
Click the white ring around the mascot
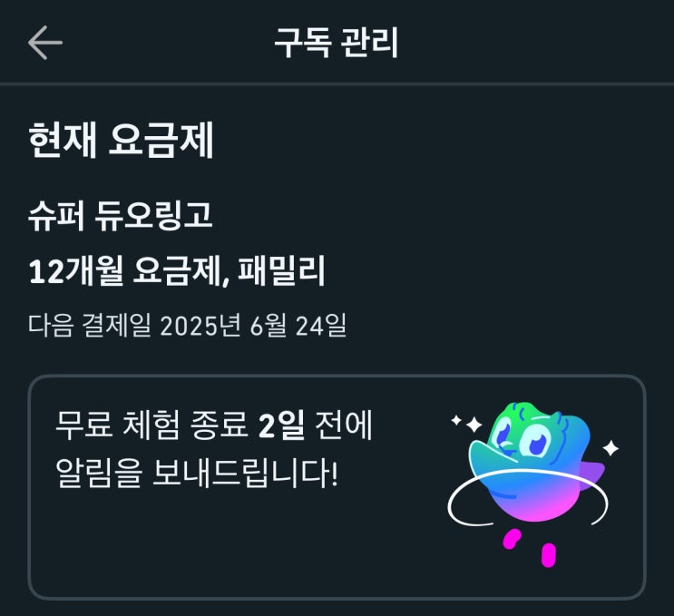click(x=528, y=498)
